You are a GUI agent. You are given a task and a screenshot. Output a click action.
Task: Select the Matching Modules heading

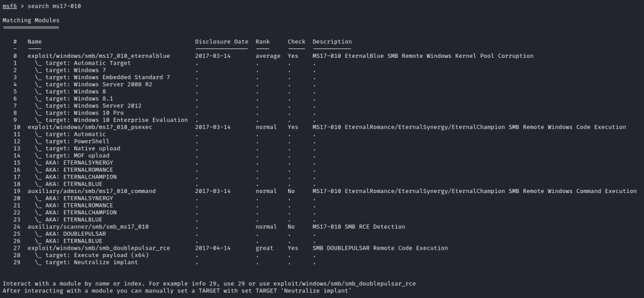(31, 20)
